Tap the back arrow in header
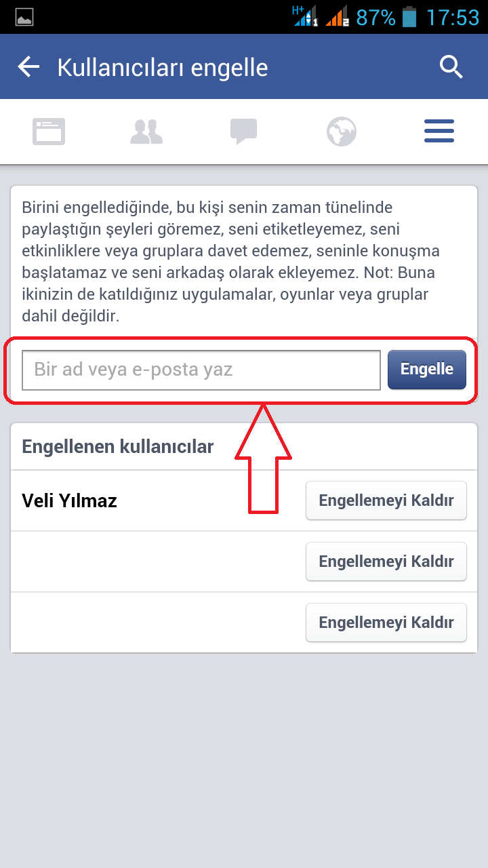 coord(28,67)
